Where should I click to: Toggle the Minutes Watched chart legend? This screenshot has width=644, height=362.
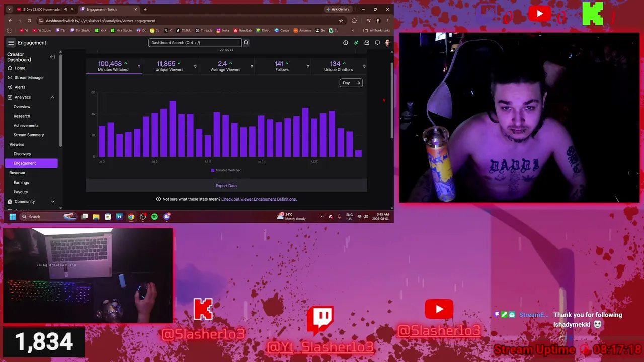tap(226, 170)
